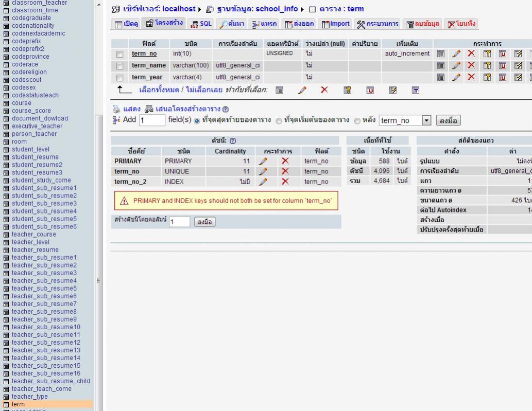Image resolution: width=532 pixels, height=411 pixels.
Task: Click the ไม่เลือกเลย (uncheck all) link
Action: 204,90
